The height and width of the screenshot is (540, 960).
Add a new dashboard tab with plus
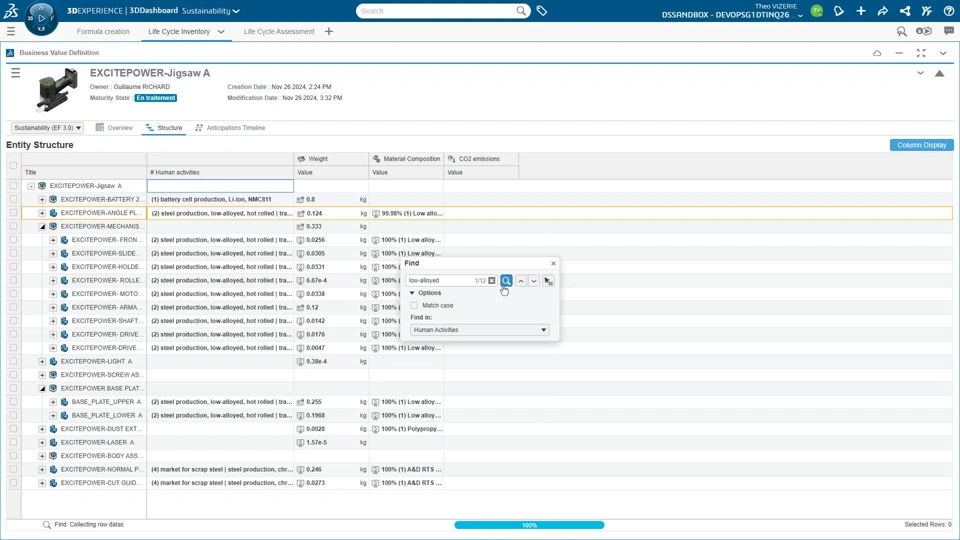(x=329, y=31)
